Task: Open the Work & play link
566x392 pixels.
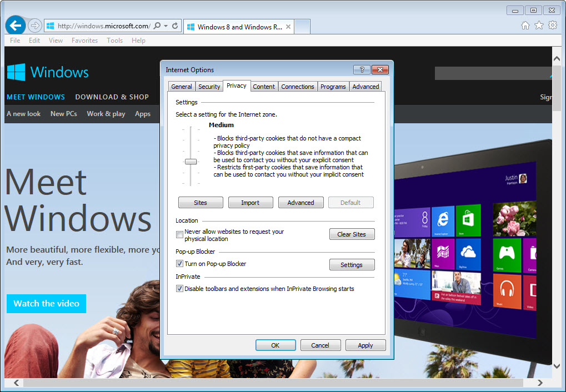Action: pyautogui.click(x=106, y=114)
